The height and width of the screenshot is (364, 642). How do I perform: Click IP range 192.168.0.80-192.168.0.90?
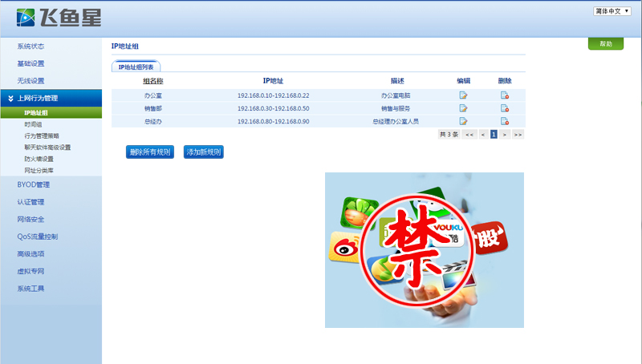pos(273,122)
